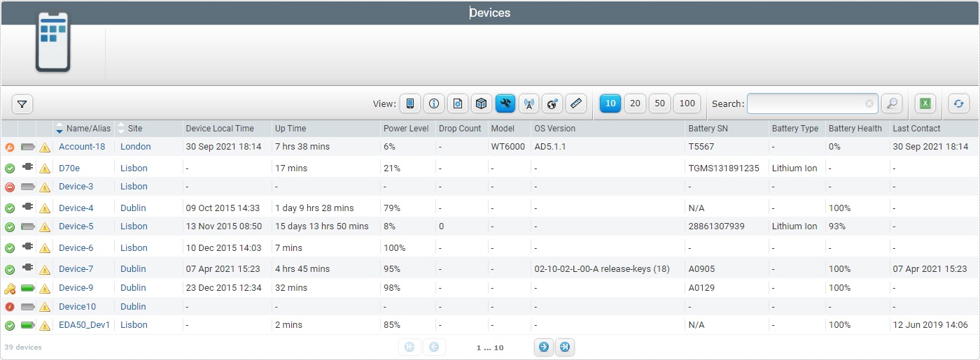The height and width of the screenshot is (360, 980).
Task: Click OS version '02-10-02-L-00-A release-keys (18)'
Action: point(602,269)
